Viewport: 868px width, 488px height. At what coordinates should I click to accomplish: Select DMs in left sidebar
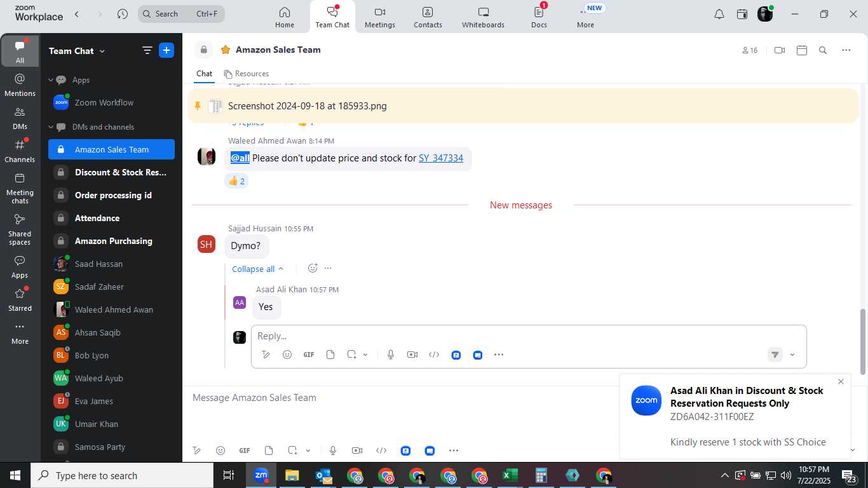pos(20,118)
